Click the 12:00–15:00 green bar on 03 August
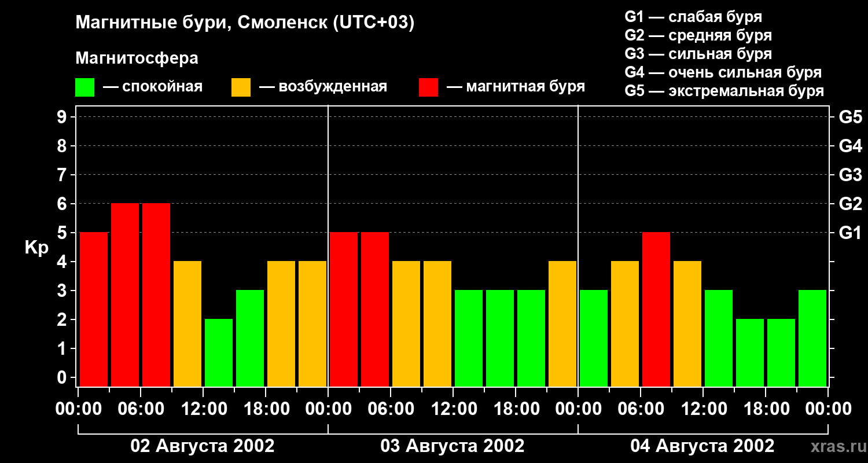The image size is (868, 463). (469, 338)
